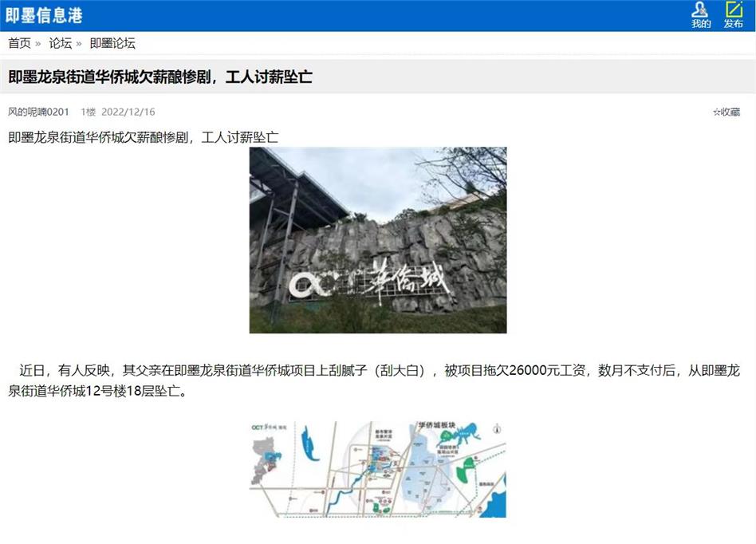Open the 华侨城板块 map image
The image size is (756, 544).
click(378, 469)
